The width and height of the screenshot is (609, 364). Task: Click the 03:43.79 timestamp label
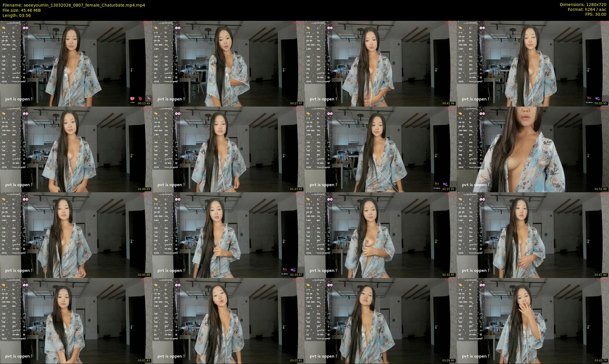[601, 361]
